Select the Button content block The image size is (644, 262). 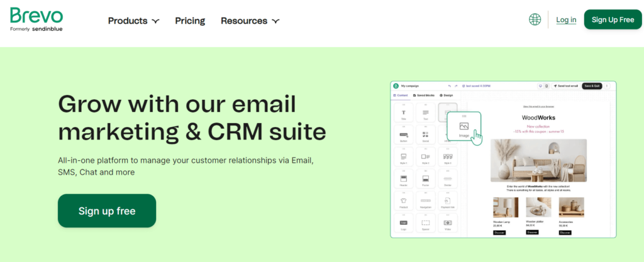coord(403,134)
